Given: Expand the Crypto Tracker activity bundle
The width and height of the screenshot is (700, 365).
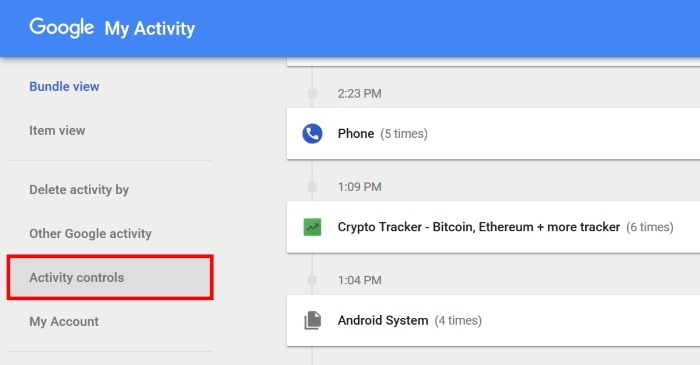Looking at the screenshot, I should pyautogui.click(x=493, y=227).
